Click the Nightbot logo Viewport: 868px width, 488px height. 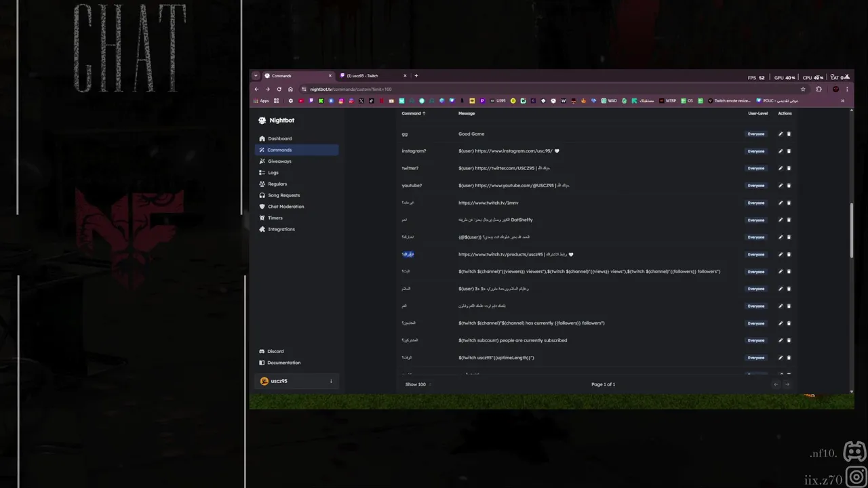(277, 120)
